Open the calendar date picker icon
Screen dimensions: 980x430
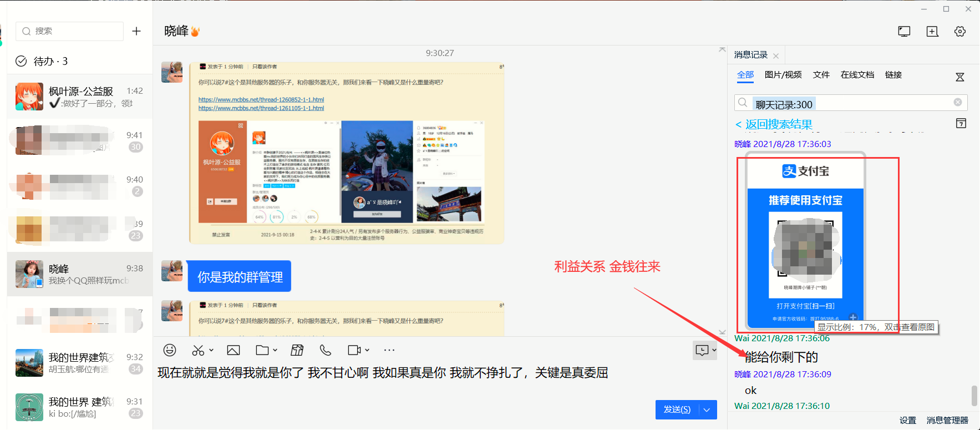tap(961, 123)
